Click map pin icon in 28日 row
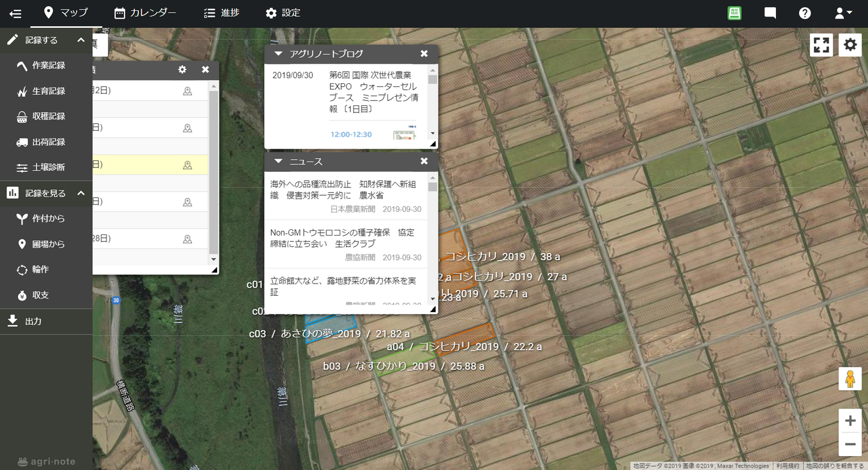The image size is (868, 470). (187, 238)
